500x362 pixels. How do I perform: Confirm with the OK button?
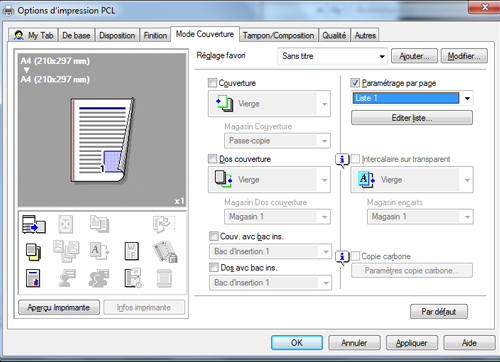pos(297,343)
